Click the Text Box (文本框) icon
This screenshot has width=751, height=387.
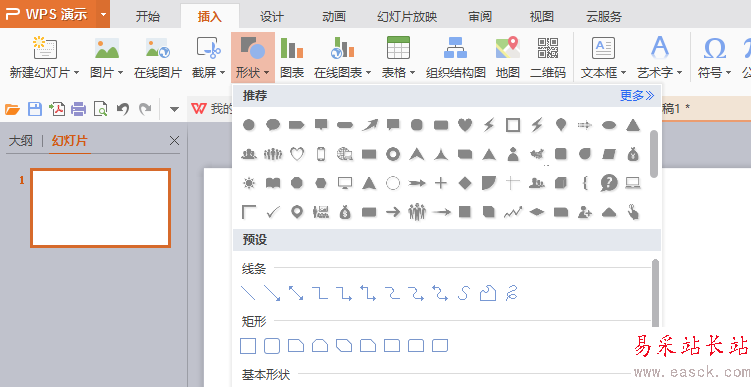coord(603,48)
